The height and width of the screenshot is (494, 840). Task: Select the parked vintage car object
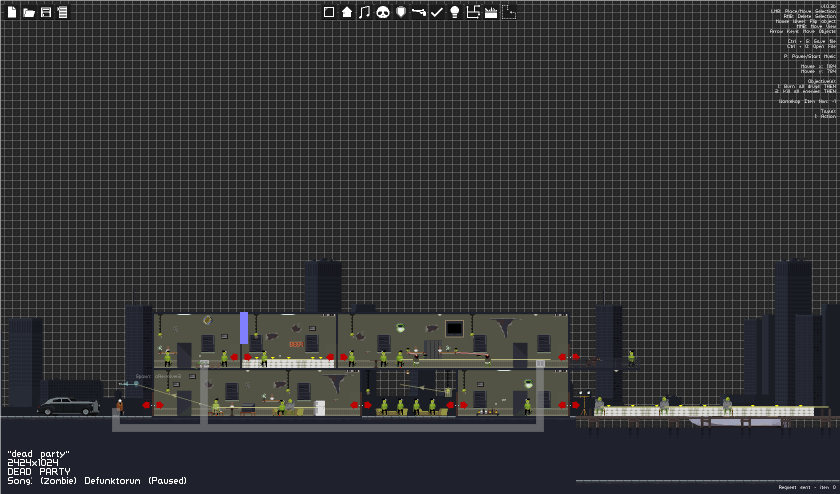point(68,406)
